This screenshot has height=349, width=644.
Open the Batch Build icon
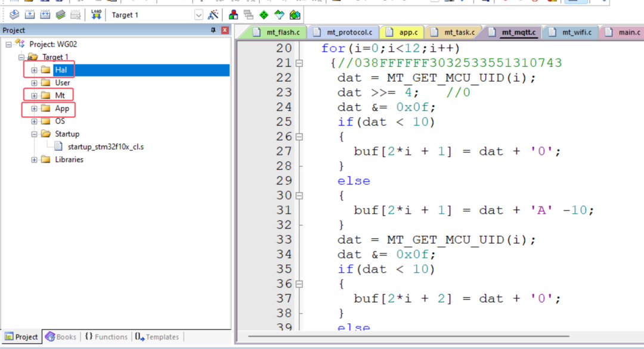60,15
